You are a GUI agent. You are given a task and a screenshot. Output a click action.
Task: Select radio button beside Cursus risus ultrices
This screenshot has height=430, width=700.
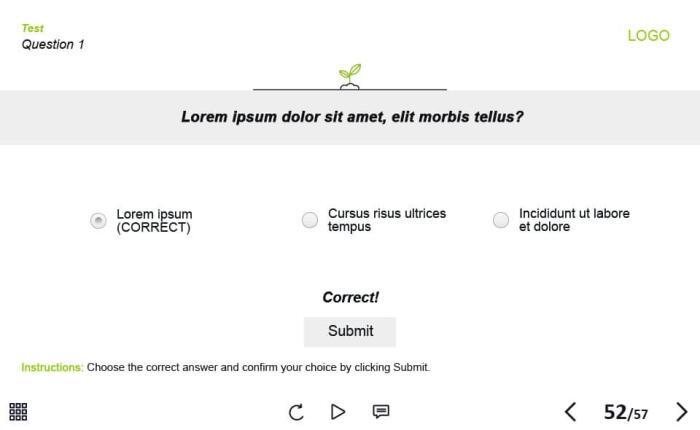[310, 220]
